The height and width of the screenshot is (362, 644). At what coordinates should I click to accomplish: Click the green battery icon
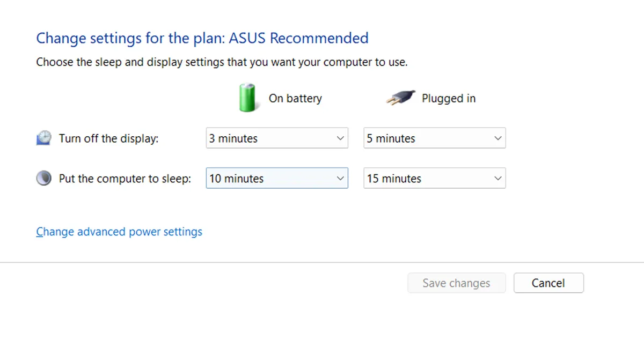247,98
